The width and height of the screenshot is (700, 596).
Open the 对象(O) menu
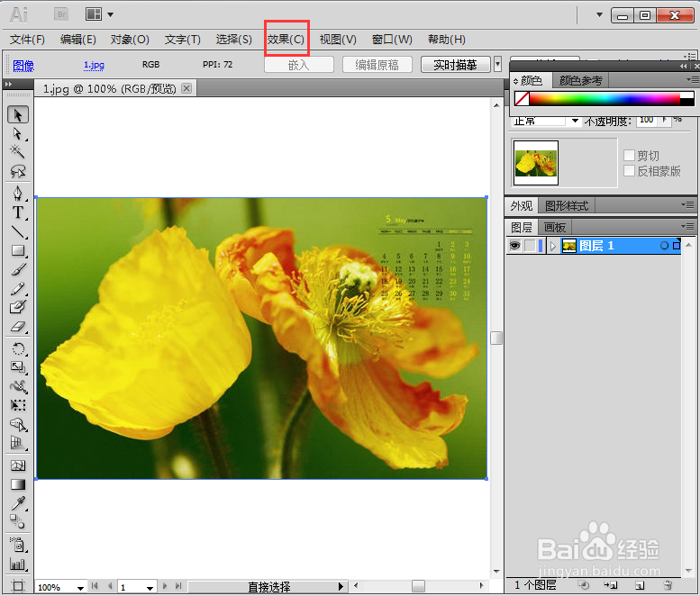[x=130, y=40]
